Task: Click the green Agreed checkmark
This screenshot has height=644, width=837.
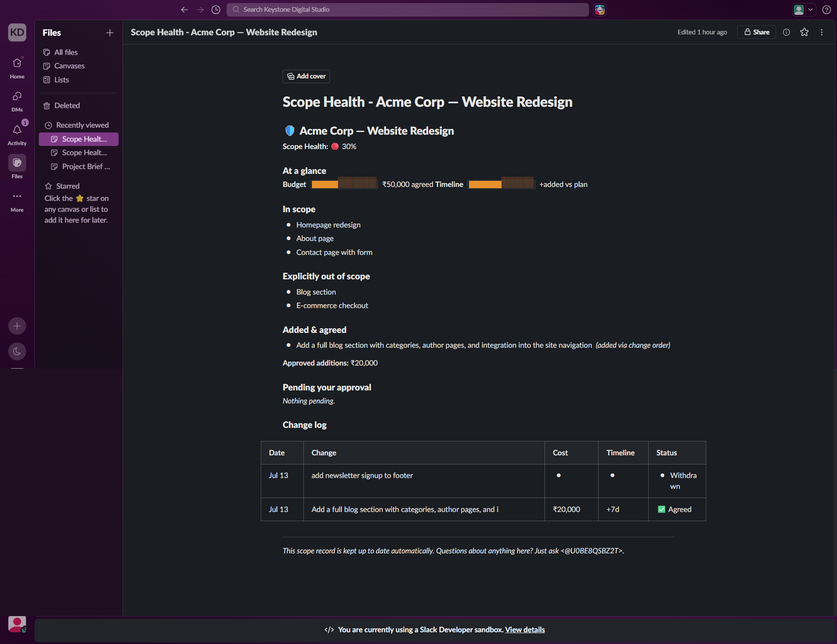Action: click(x=661, y=509)
